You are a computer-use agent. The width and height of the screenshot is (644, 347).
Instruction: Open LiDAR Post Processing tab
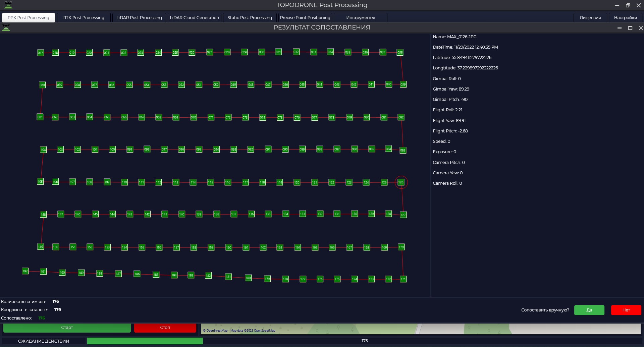click(139, 17)
